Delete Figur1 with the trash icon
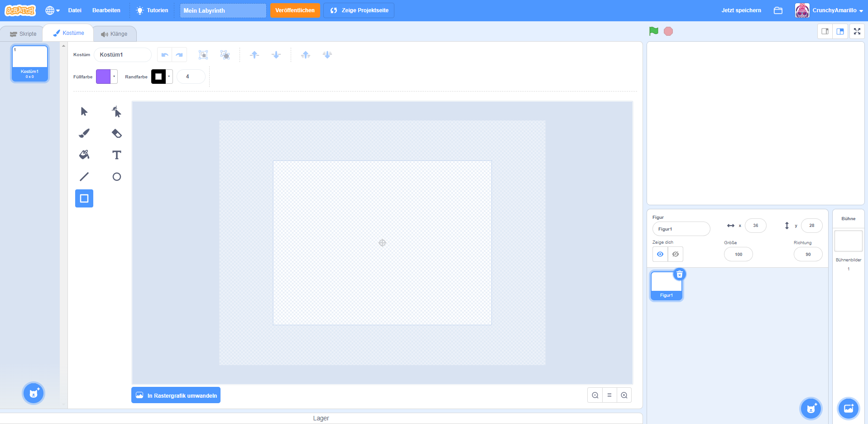This screenshot has width=868, height=424. tap(680, 275)
